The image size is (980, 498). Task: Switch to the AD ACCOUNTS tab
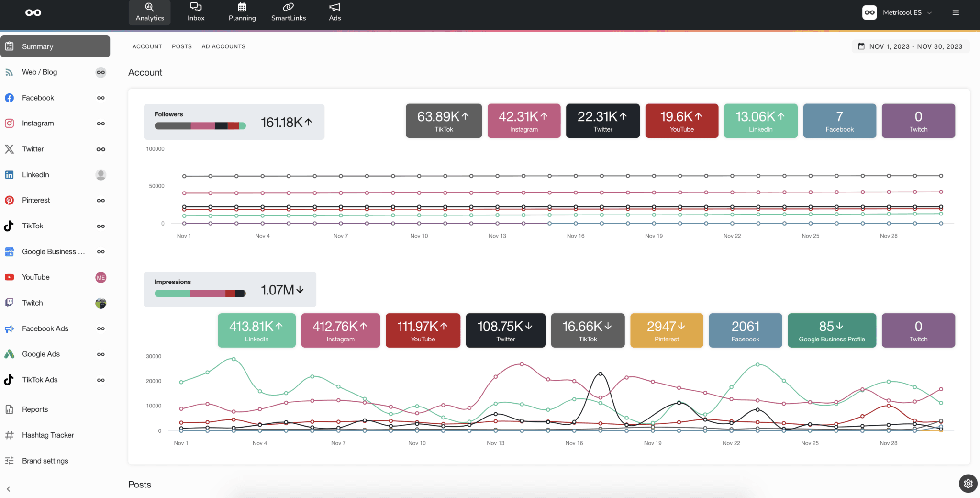pyautogui.click(x=223, y=46)
